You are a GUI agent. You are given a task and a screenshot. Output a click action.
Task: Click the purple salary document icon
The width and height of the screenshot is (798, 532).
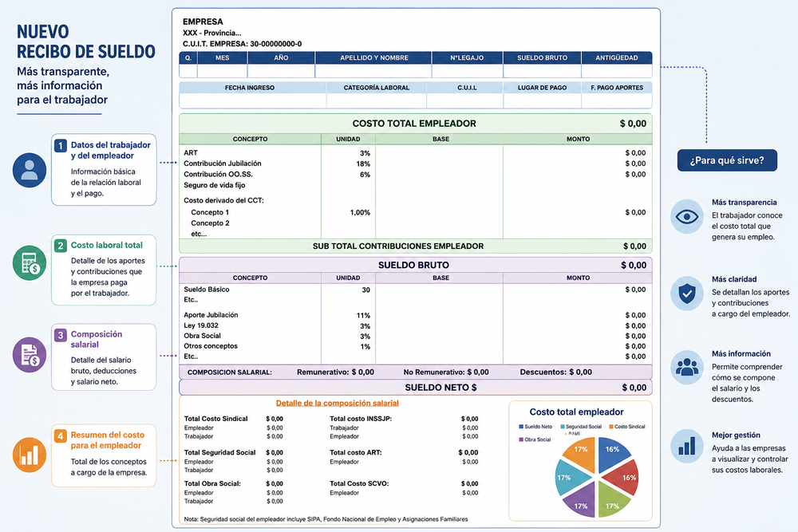(x=30, y=355)
